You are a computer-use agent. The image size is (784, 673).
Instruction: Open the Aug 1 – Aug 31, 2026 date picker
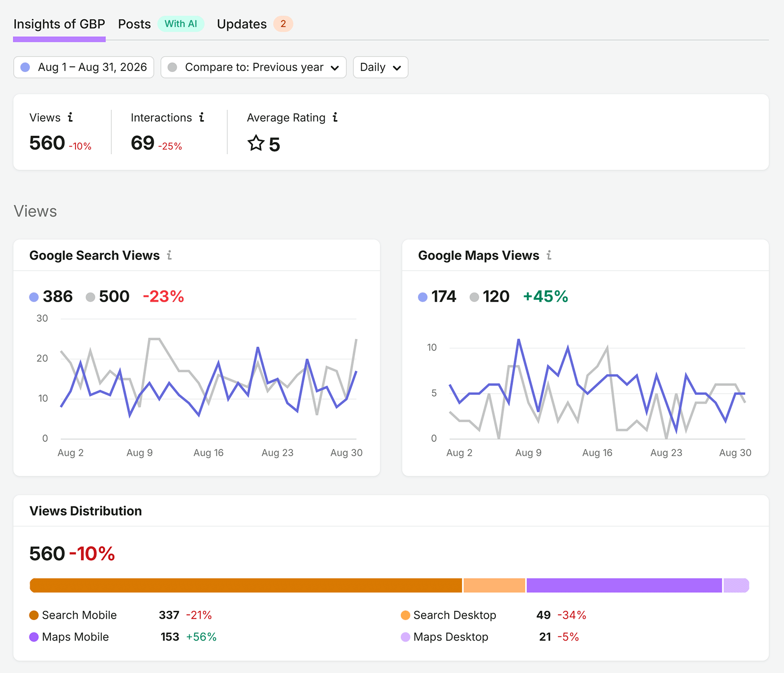coord(84,67)
